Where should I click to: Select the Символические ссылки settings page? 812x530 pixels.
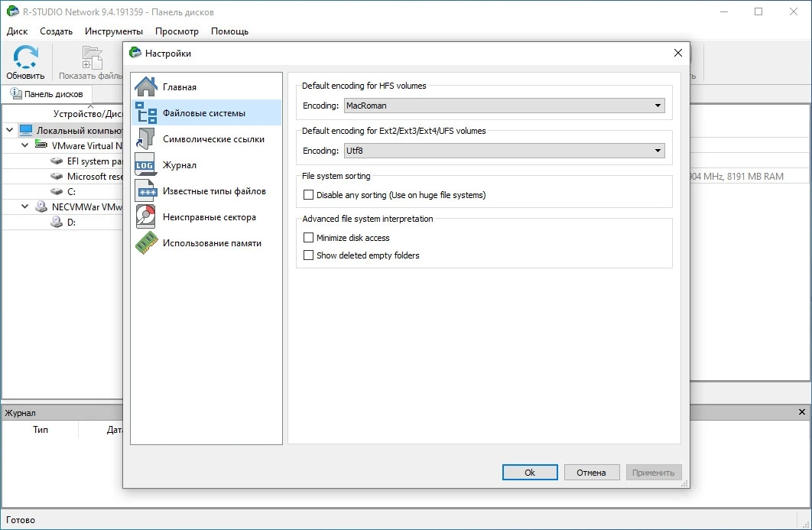(206, 139)
